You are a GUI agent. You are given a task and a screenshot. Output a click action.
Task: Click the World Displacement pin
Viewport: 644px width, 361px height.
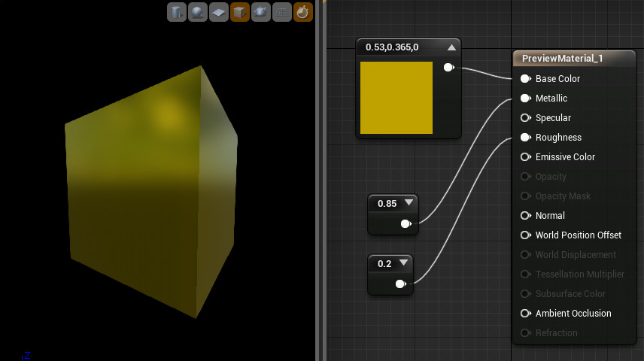526,255
